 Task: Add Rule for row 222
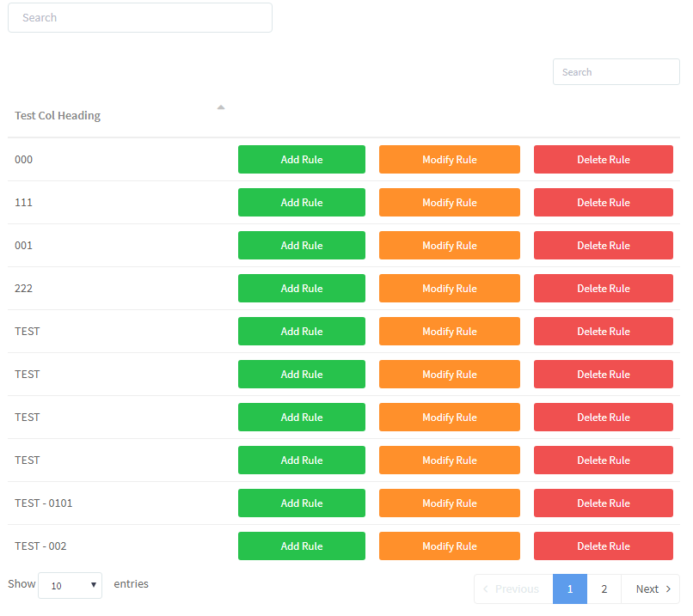pyautogui.click(x=302, y=289)
